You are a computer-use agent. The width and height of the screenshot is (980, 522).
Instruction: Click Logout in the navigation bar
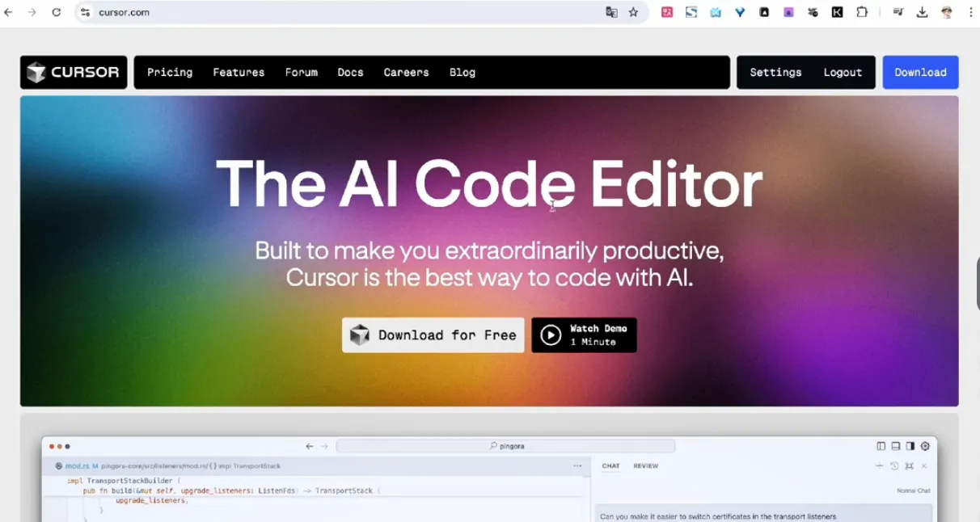(x=843, y=73)
